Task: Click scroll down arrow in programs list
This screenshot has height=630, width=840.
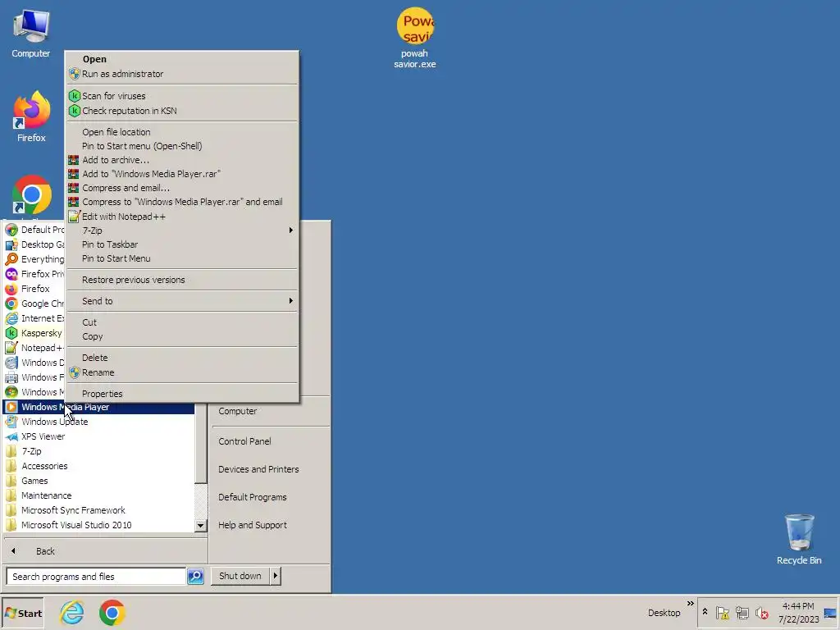Action: [x=200, y=526]
